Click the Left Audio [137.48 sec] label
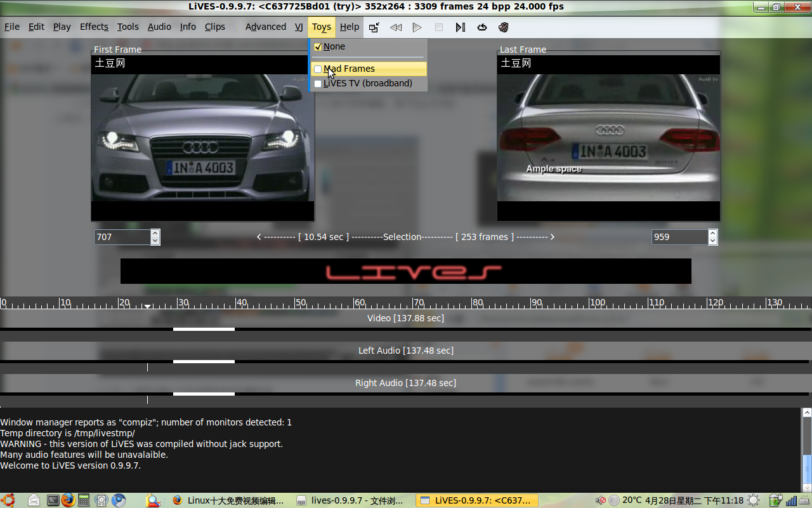The height and width of the screenshot is (508, 812). (x=406, y=351)
